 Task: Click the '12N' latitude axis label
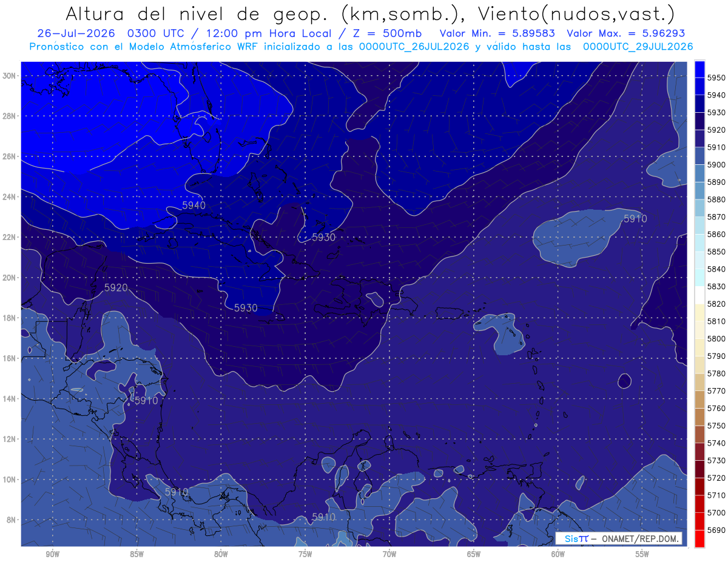(10, 439)
